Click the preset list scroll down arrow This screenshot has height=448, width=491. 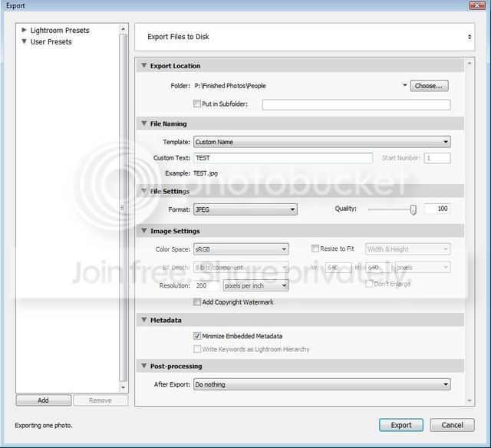pos(123,387)
